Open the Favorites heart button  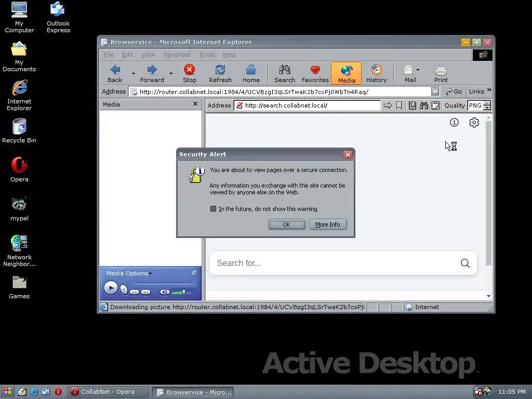pos(315,73)
